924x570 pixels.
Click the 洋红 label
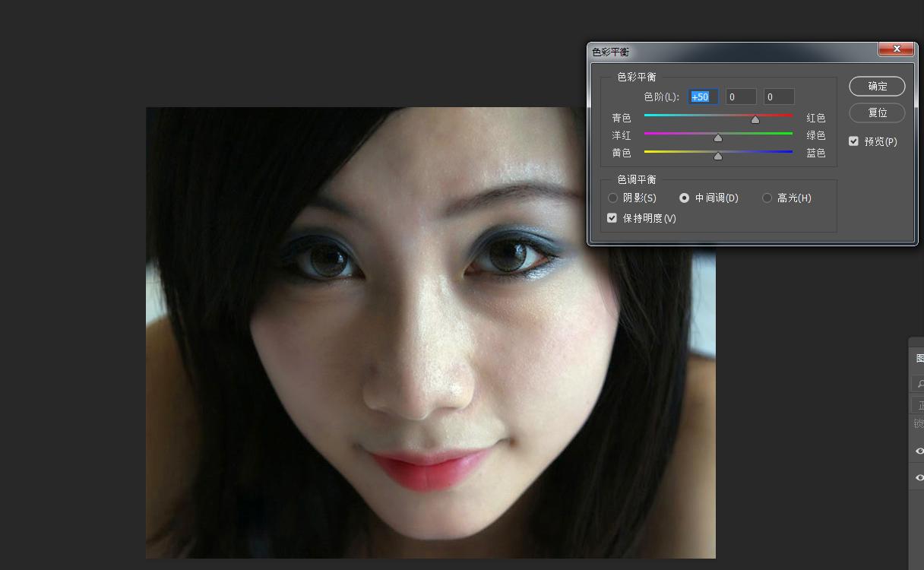(x=622, y=135)
